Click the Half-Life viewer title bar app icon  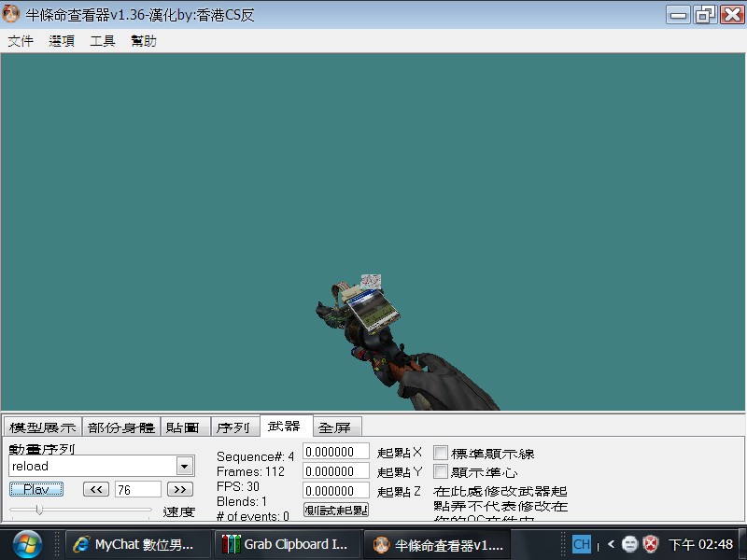click(x=10, y=14)
